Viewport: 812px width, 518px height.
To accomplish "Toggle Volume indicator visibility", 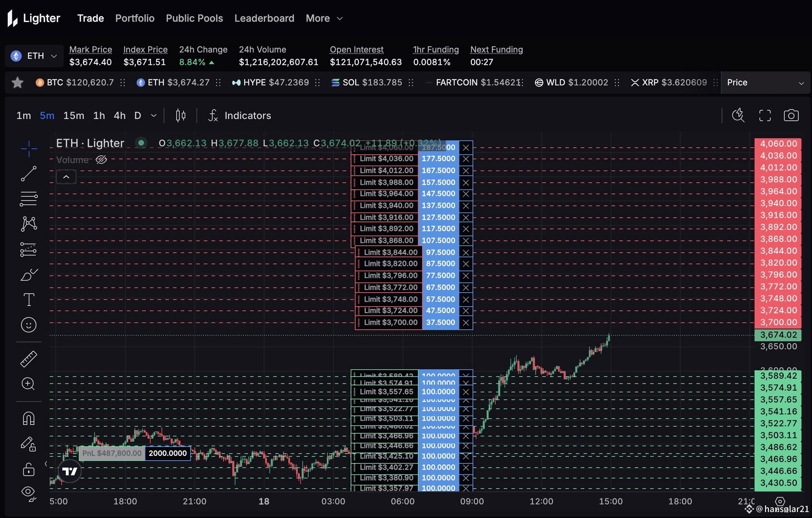I will tap(101, 160).
